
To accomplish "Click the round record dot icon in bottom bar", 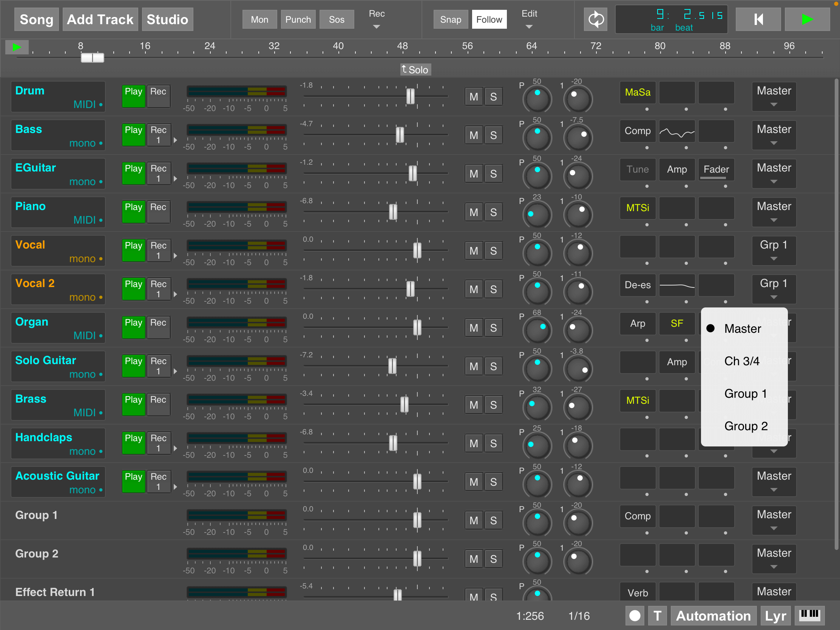I will point(635,616).
